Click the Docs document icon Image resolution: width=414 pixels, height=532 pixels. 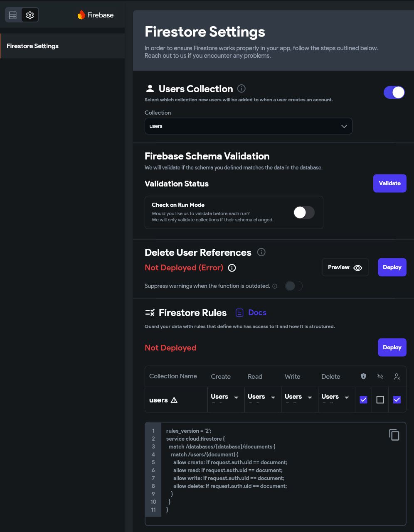tap(239, 312)
